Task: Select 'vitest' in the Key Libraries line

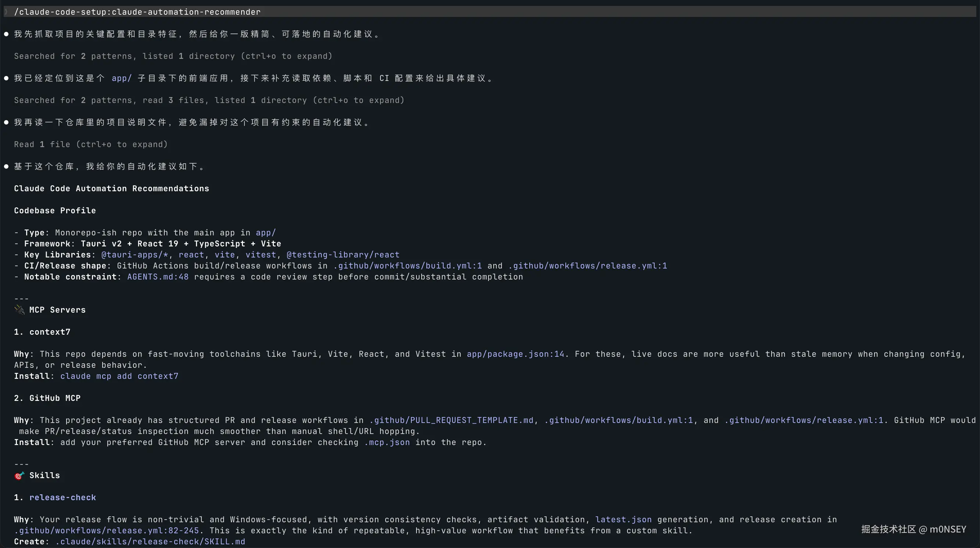Action: [261, 255]
